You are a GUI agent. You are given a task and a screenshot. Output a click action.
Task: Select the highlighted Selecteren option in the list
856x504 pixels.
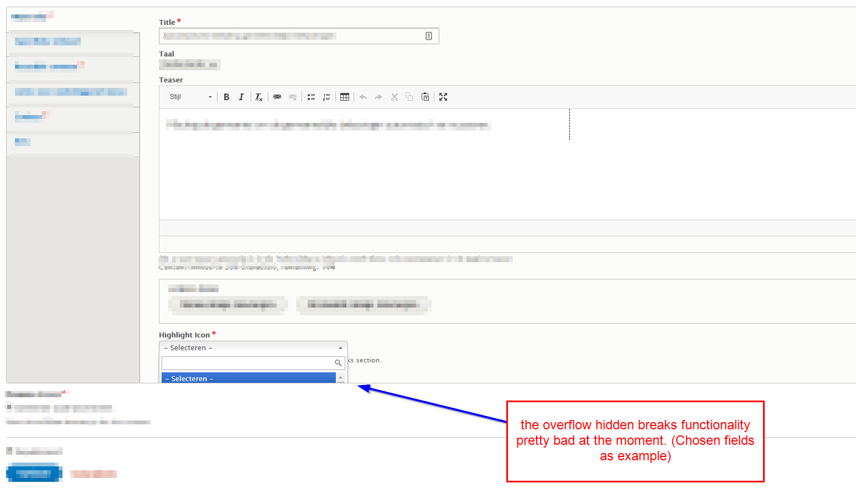point(249,378)
